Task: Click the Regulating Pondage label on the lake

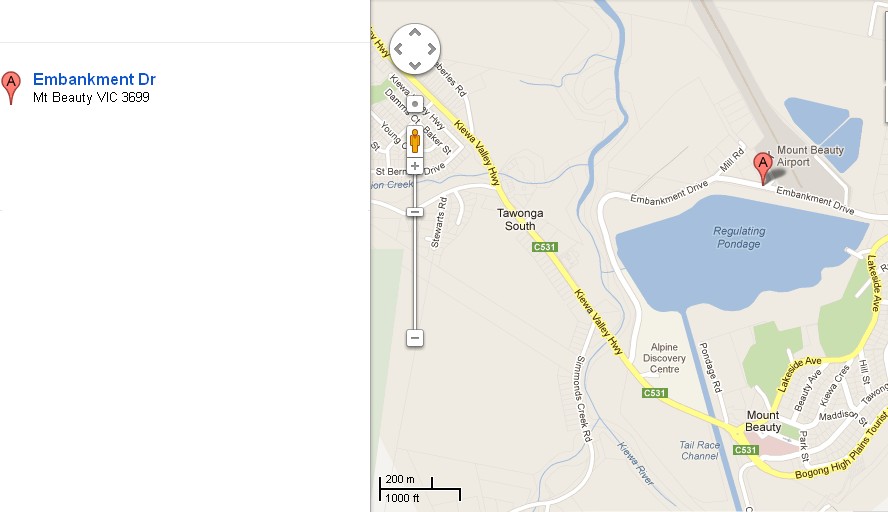Action: pyautogui.click(x=739, y=237)
